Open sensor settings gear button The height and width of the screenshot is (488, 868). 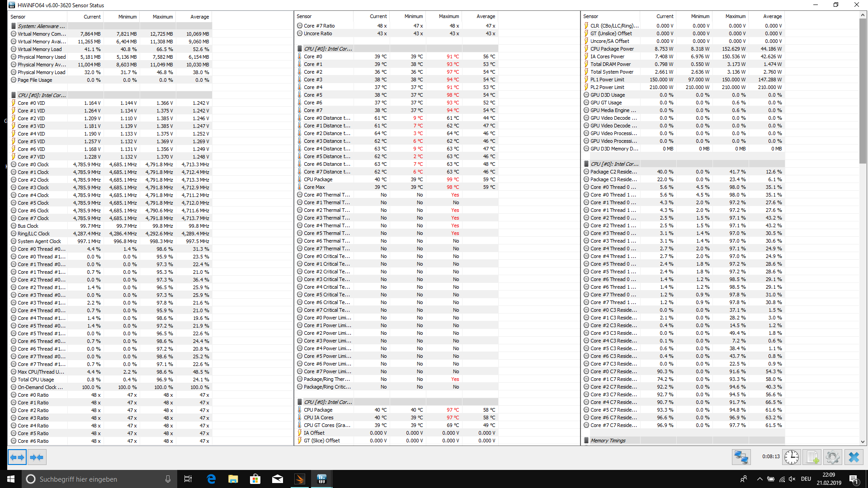(832, 457)
